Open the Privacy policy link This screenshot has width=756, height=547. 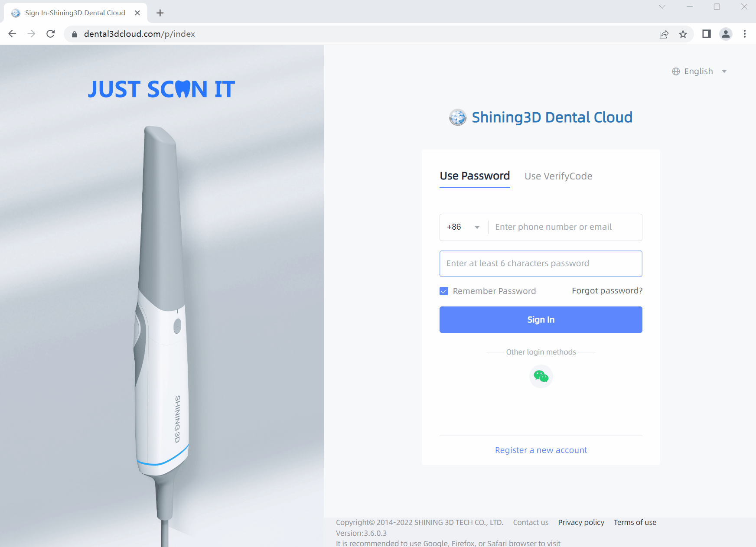point(581,522)
